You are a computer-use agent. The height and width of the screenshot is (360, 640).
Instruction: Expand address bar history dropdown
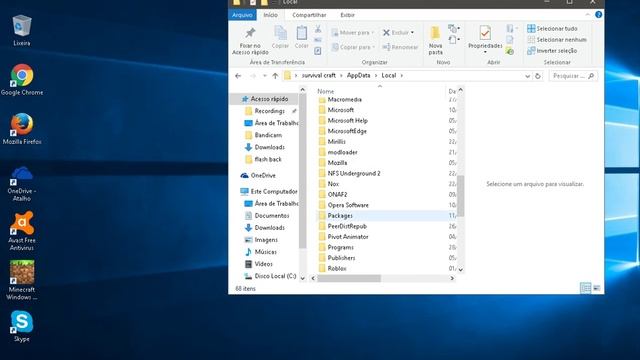pyautogui.click(x=527, y=76)
